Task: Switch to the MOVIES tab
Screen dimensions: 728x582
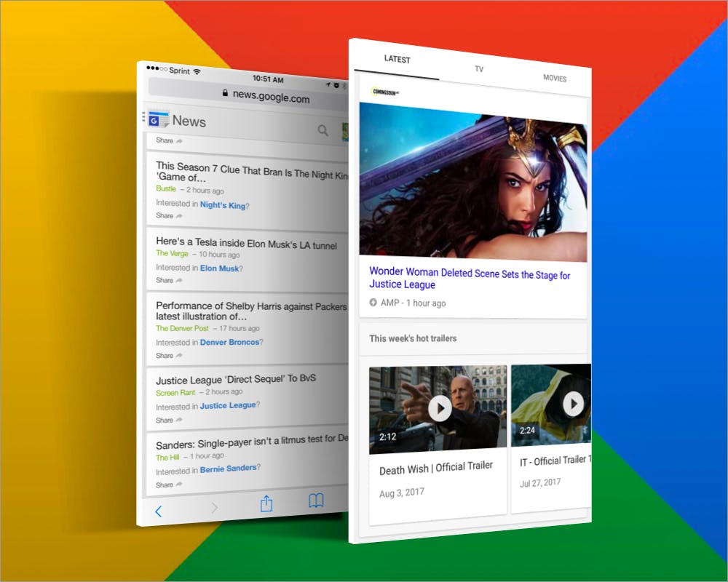Action: tap(554, 78)
